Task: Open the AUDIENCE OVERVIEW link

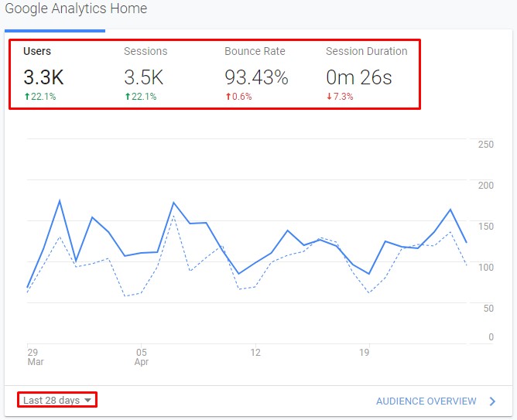Action: (x=426, y=401)
